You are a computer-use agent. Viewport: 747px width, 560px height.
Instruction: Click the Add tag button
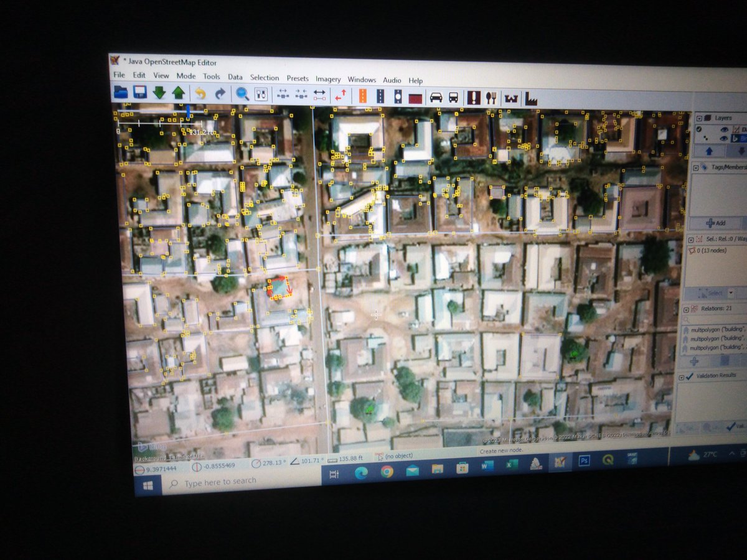716,222
